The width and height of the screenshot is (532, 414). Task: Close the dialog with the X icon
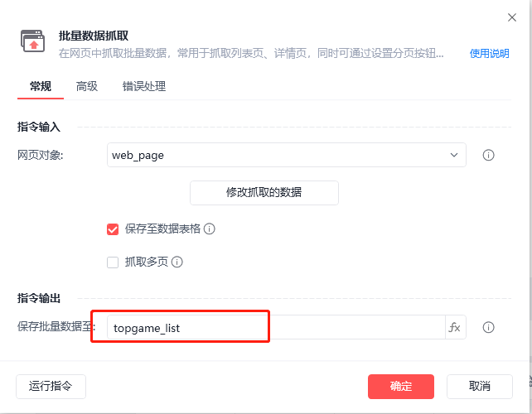pos(512,17)
